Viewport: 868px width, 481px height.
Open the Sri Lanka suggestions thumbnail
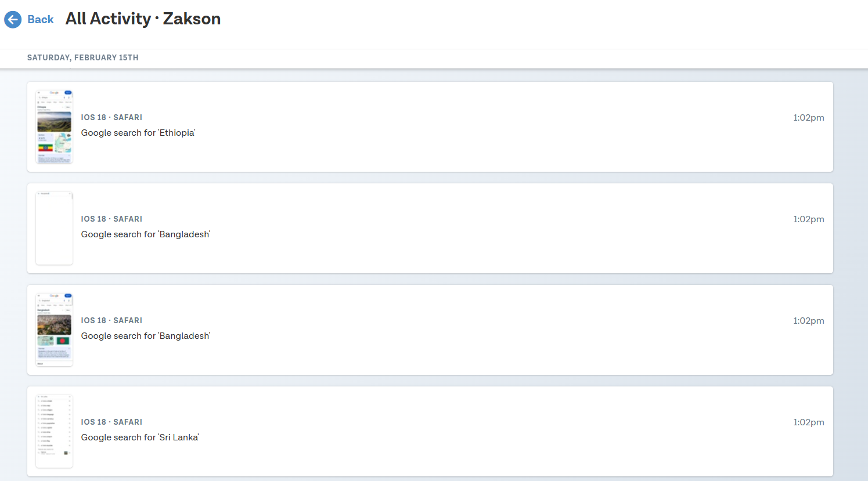54,431
